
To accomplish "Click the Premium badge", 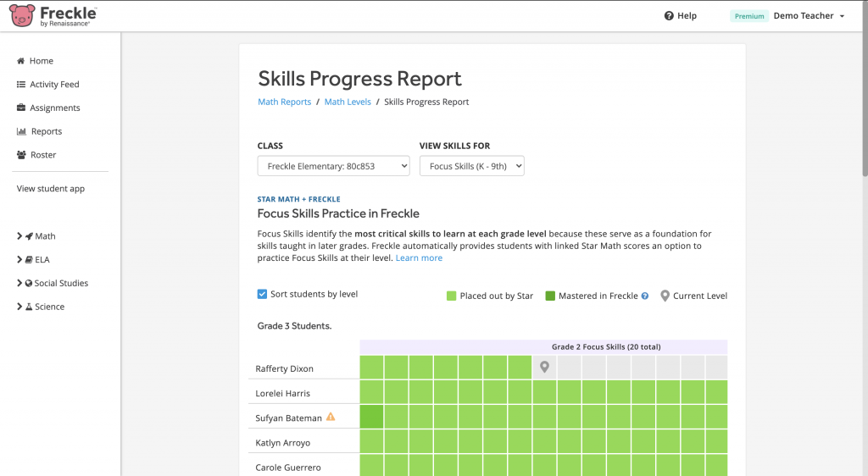I will point(749,16).
